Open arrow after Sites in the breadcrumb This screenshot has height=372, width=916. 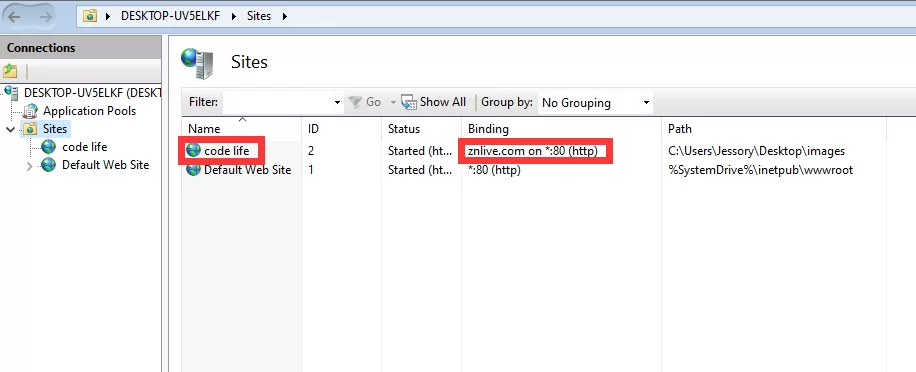(x=285, y=16)
